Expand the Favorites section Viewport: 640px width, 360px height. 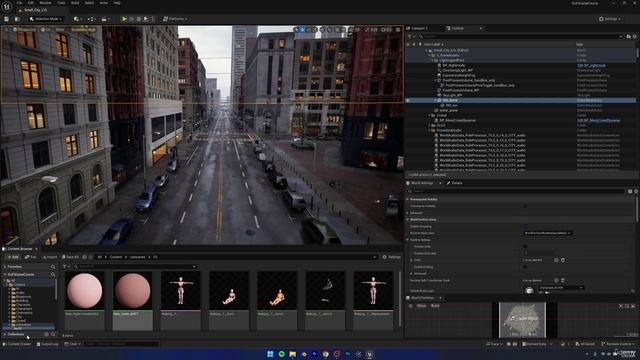pos(5,267)
